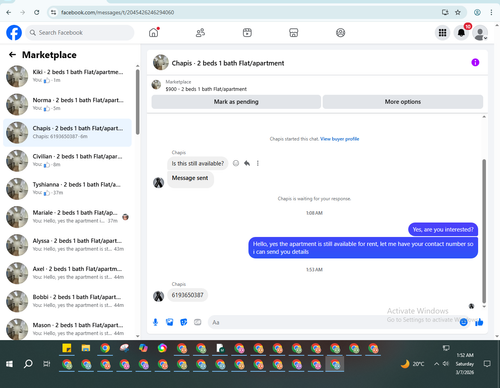Viewport: 500px width, 388px height.
Task: Click the 'Yes, are you interested?' bubble
Action: coord(443,229)
